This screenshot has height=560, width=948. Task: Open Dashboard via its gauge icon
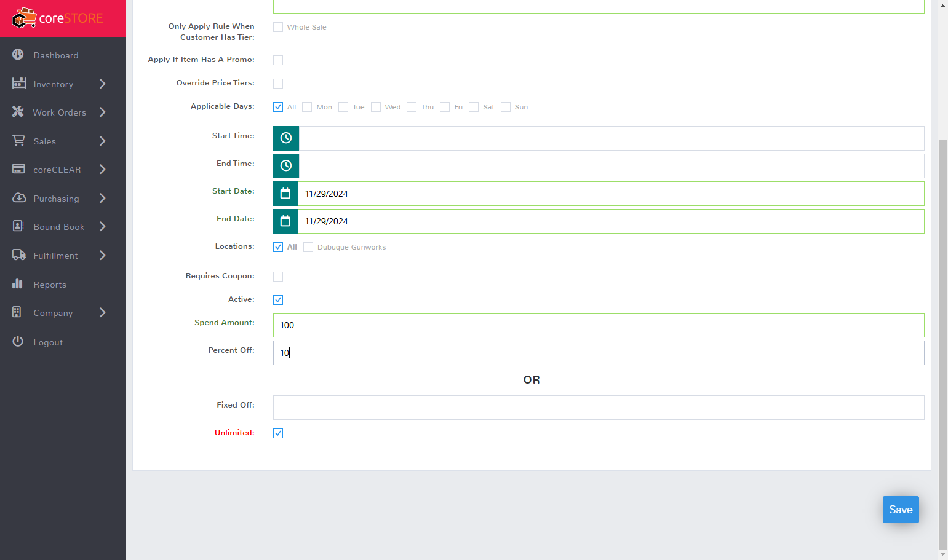tap(18, 55)
